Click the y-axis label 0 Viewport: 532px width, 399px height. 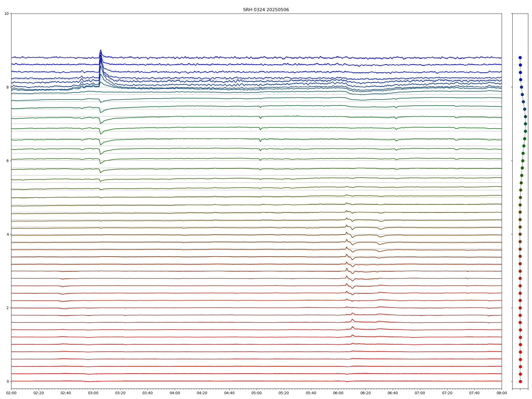point(8,381)
